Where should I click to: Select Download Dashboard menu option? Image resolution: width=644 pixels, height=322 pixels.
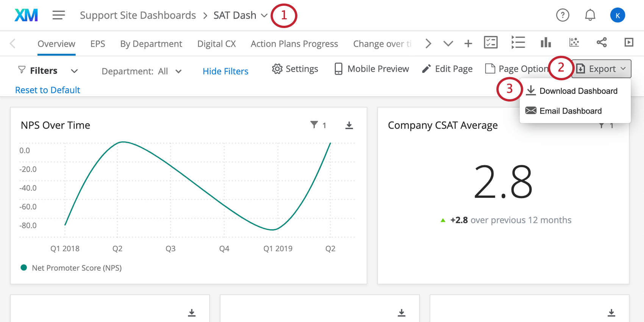pos(575,91)
